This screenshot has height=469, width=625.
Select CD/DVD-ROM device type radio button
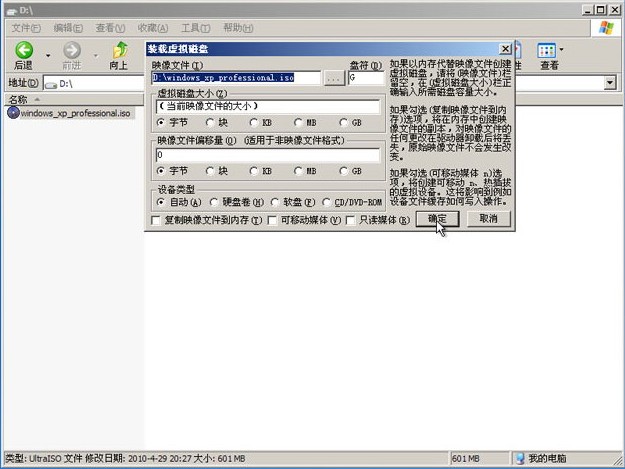tap(326, 202)
